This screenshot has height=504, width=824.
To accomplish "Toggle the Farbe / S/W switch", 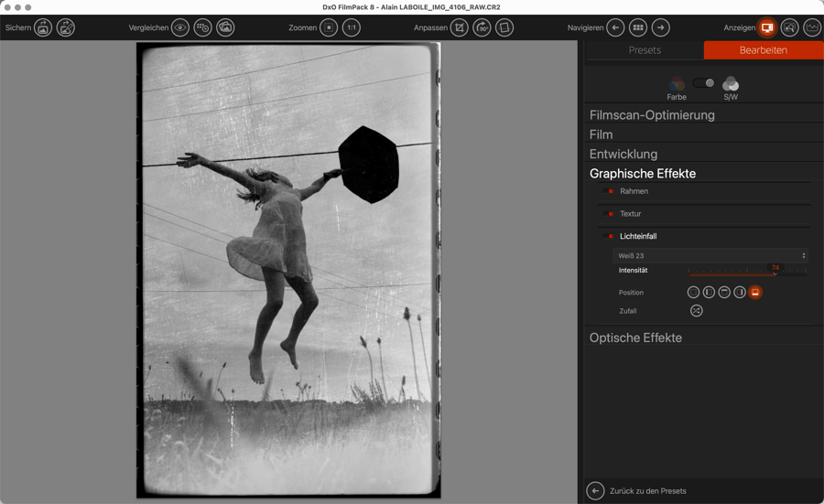I will point(703,83).
